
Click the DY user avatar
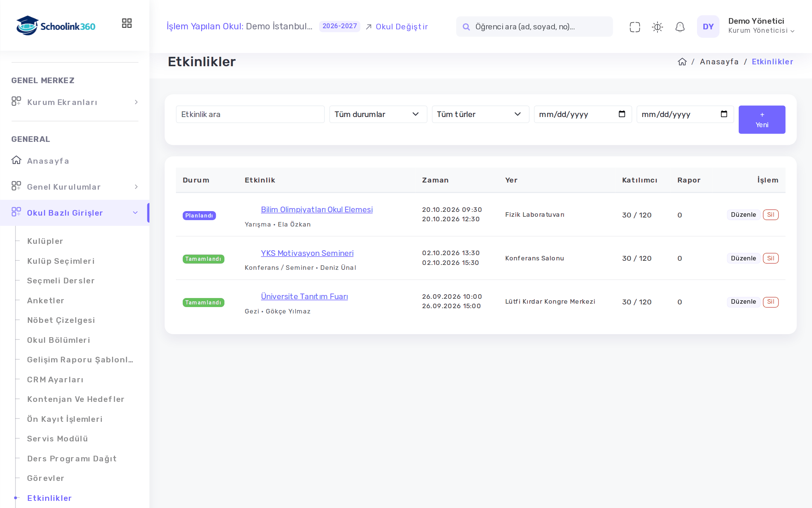point(708,26)
